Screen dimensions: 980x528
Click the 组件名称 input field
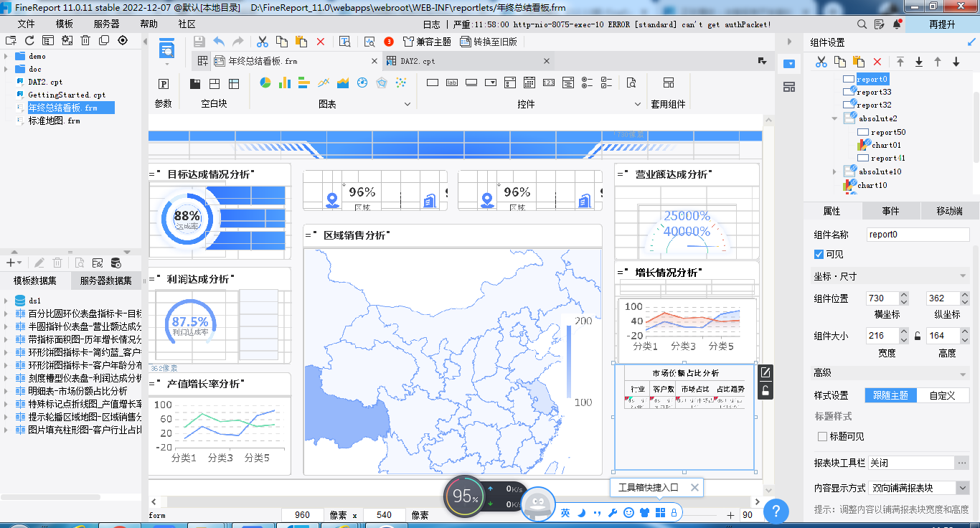point(917,235)
